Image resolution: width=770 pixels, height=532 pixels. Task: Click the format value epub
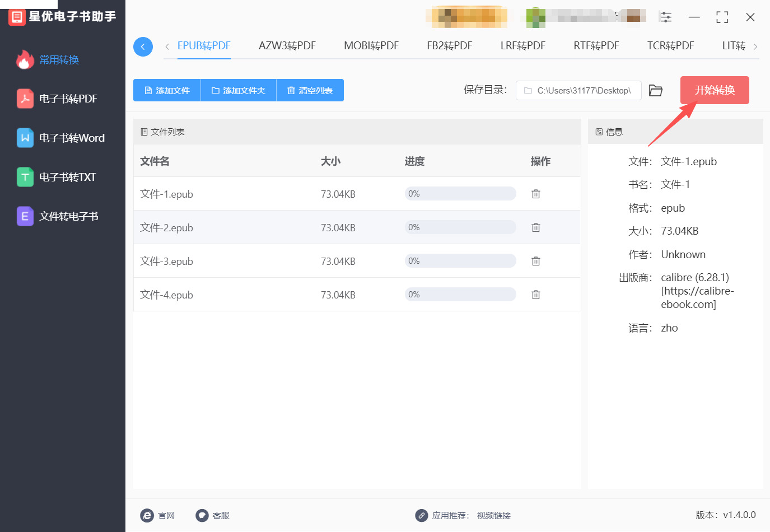point(673,208)
